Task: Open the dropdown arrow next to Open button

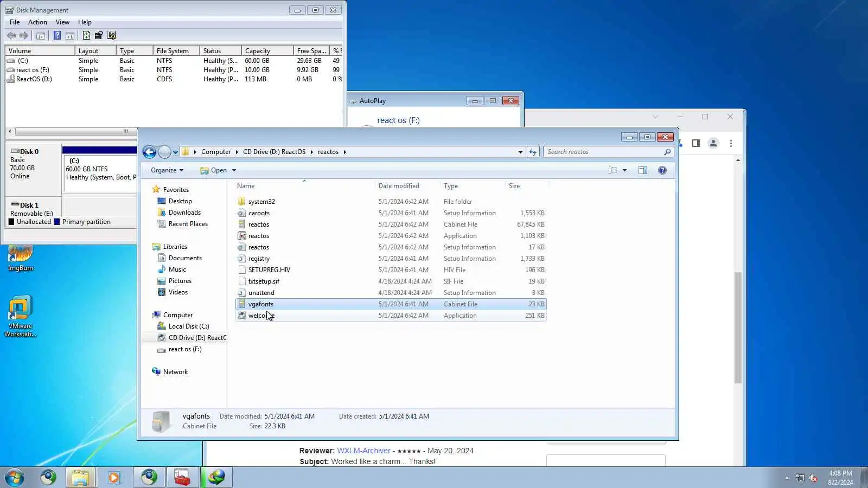Action: [x=234, y=170]
